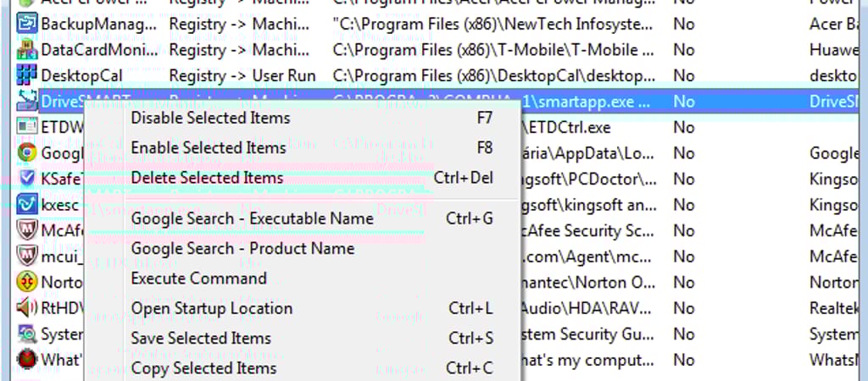Click Execute Command in context menu
The height and width of the screenshot is (381, 868).
198,279
